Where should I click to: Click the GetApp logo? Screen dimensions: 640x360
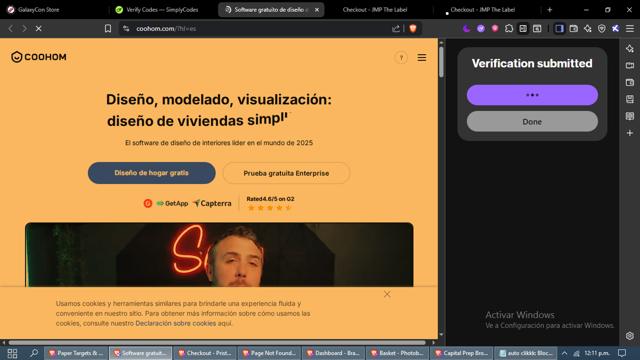[x=172, y=203]
